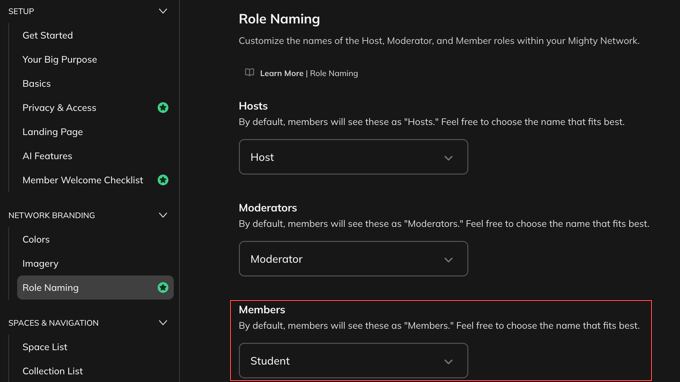Click the Members section heading
The height and width of the screenshot is (382, 680).
262,310
